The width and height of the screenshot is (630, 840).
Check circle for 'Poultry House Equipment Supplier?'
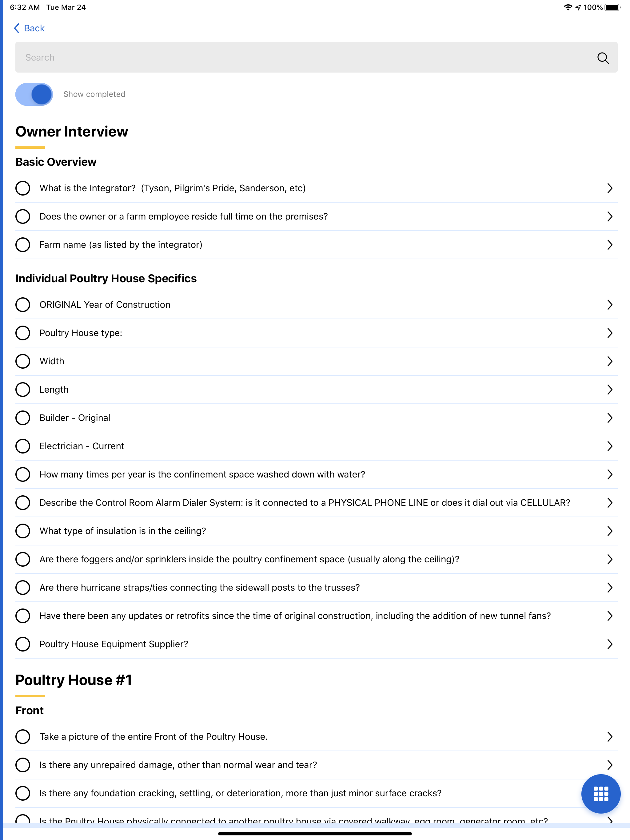pos(23,644)
